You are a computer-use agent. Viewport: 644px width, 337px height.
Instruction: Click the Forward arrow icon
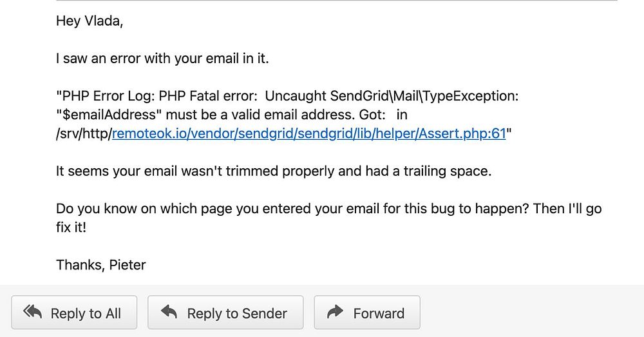(335, 312)
